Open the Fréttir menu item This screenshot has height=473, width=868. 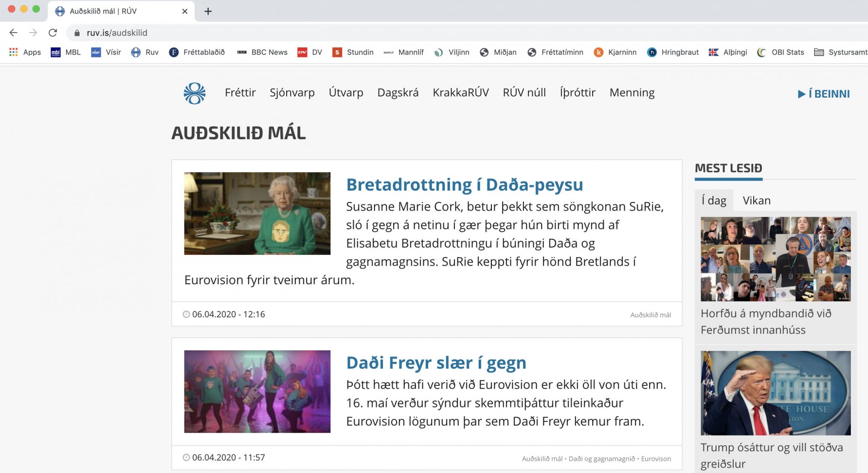240,93
